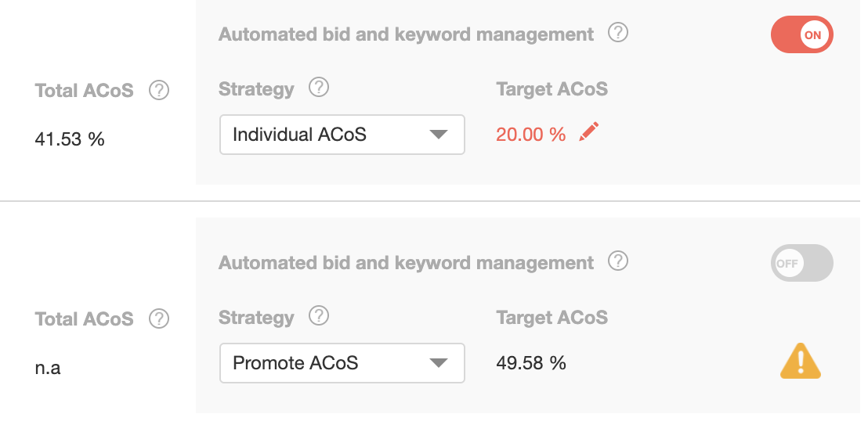Select the 41.53 % Total ACoS value
The width and height of the screenshot is (868, 421).
[x=70, y=139]
